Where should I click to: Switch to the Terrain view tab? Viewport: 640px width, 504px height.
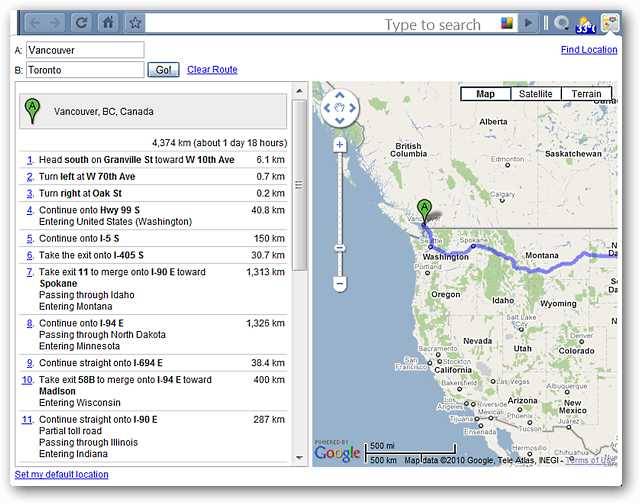pyautogui.click(x=586, y=94)
